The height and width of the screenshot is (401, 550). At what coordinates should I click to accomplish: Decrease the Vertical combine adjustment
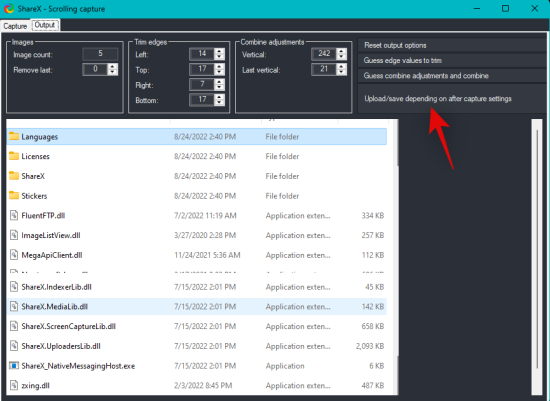tap(341, 57)
